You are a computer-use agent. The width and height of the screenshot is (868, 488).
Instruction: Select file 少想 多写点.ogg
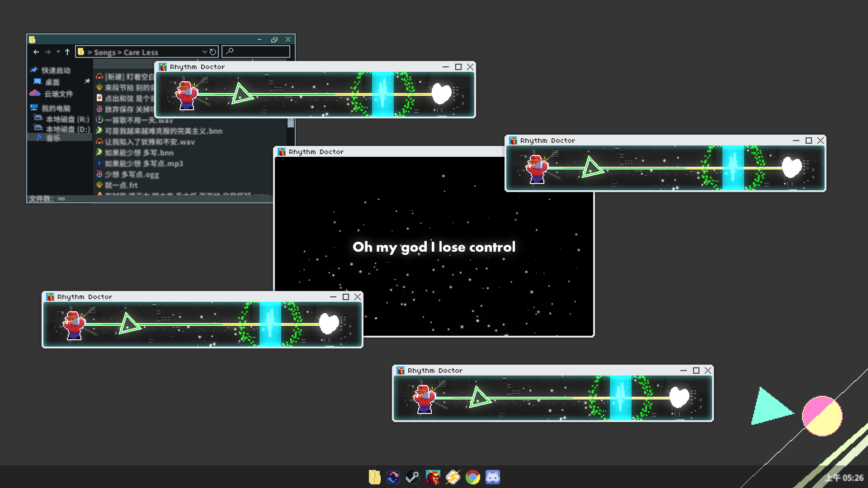(132, 174)
